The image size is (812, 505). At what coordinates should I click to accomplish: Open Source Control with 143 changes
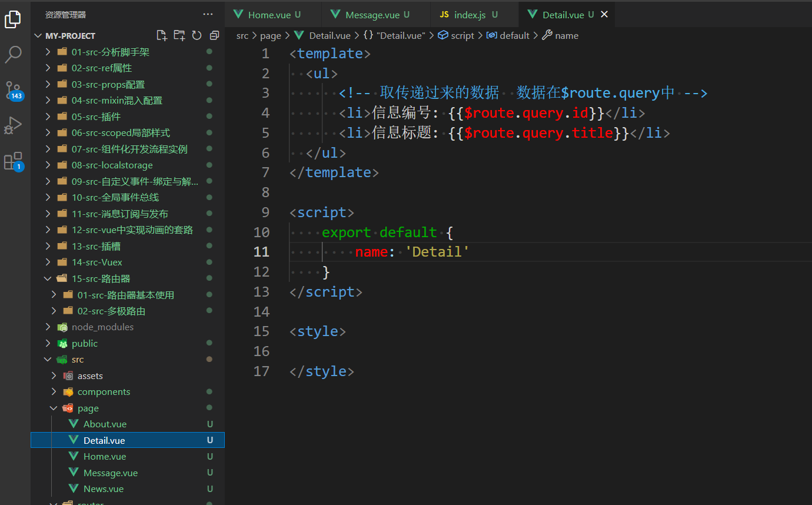(x=13, y=90)
